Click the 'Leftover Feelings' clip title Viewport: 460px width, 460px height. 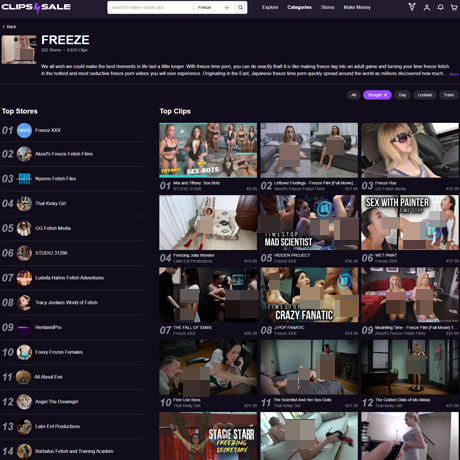pyautogui.click(x=315, y=183)
